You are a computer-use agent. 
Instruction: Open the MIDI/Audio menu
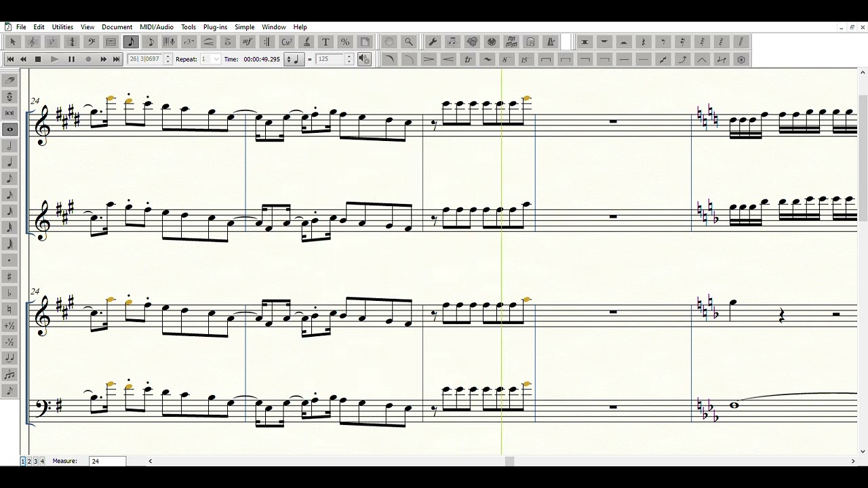point(157,27)
